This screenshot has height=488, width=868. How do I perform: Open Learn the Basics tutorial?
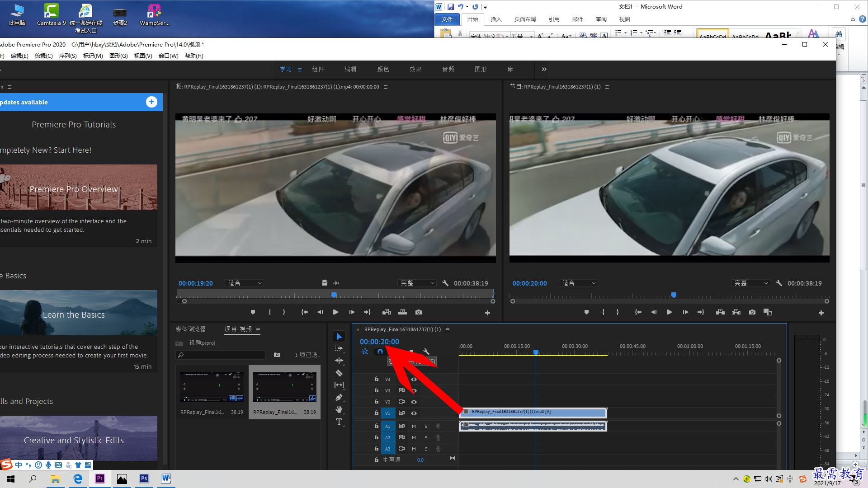(x=78, y=313)
